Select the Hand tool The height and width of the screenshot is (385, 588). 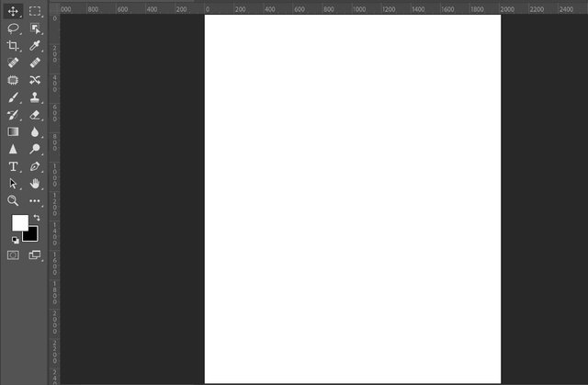pyautogui.click(x=35, y=184)
